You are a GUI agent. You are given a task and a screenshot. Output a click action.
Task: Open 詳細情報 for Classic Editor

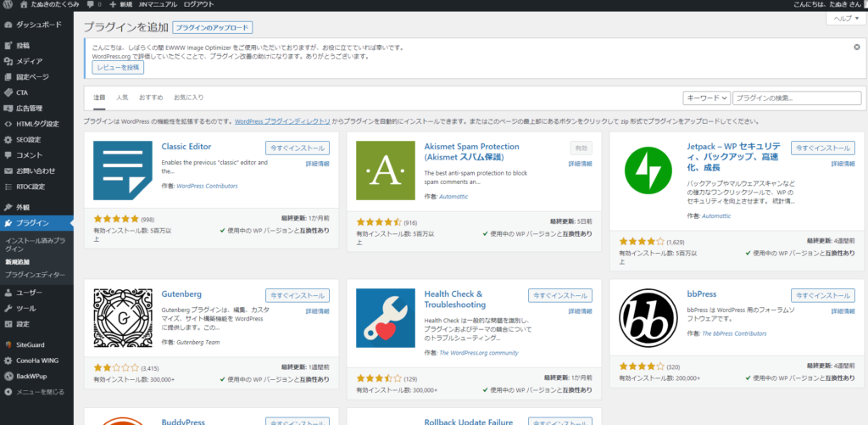(318, 164)
